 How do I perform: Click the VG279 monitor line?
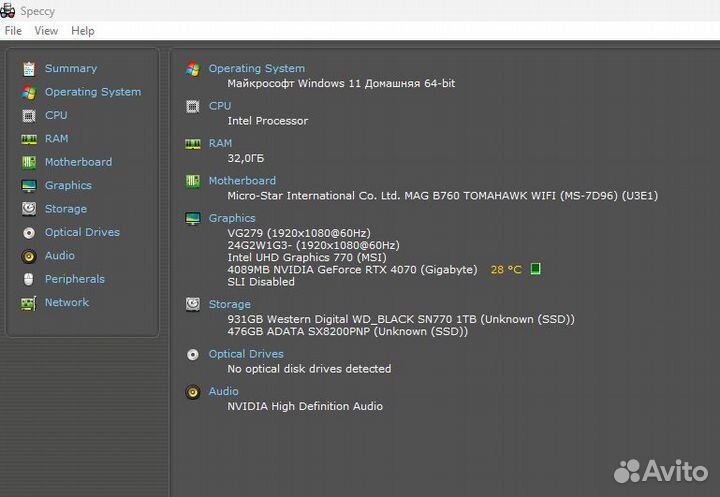point(299,233)
